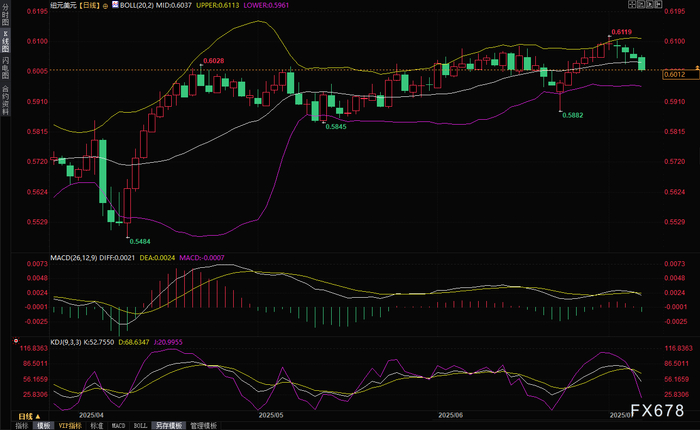Image resolution: width=700 pixels, height=430 pixels.
Task: Click the current price tag 0.6012
Action: point(680,74)
